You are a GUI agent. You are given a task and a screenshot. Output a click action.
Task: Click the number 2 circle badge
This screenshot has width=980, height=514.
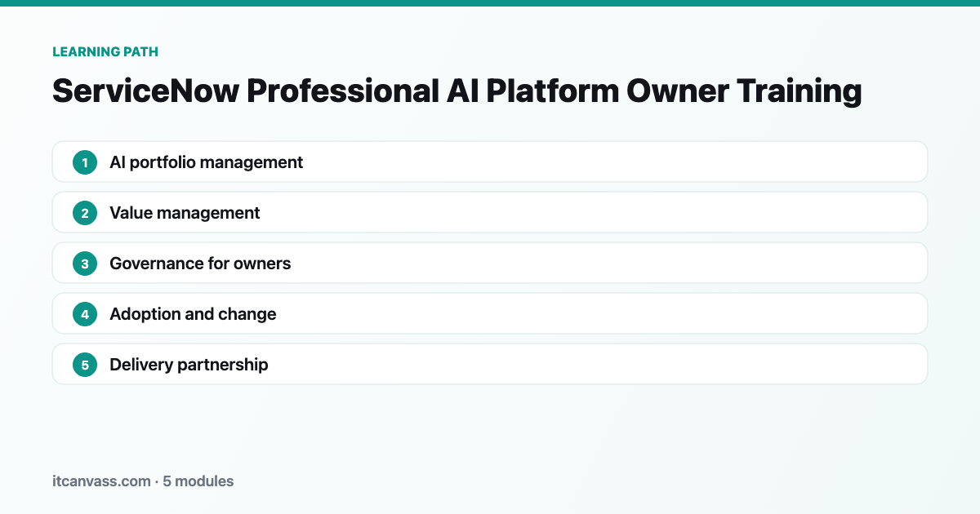(x=85, y=213)
